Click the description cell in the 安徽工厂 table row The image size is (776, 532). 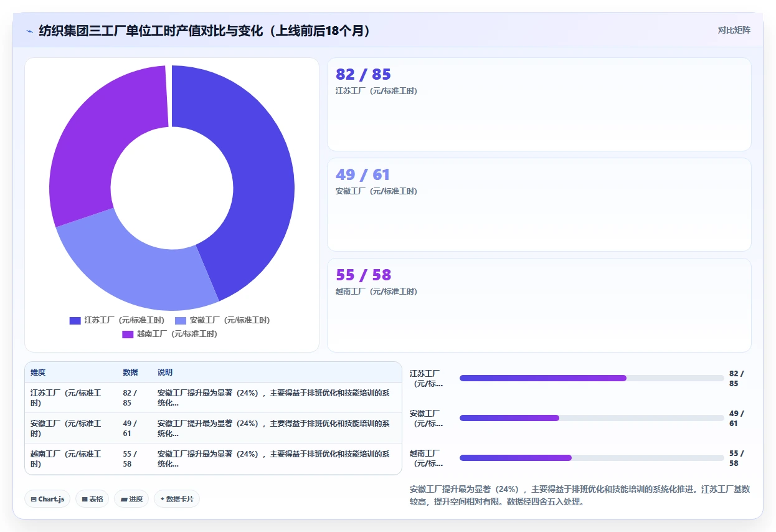[x=277, y=429]
